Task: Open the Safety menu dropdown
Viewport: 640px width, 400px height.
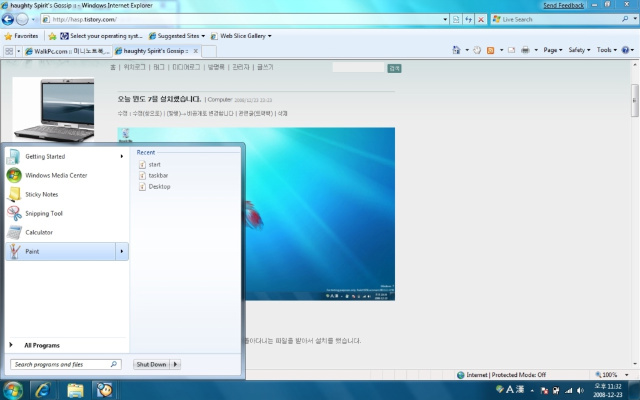Action: click(579, 50)
